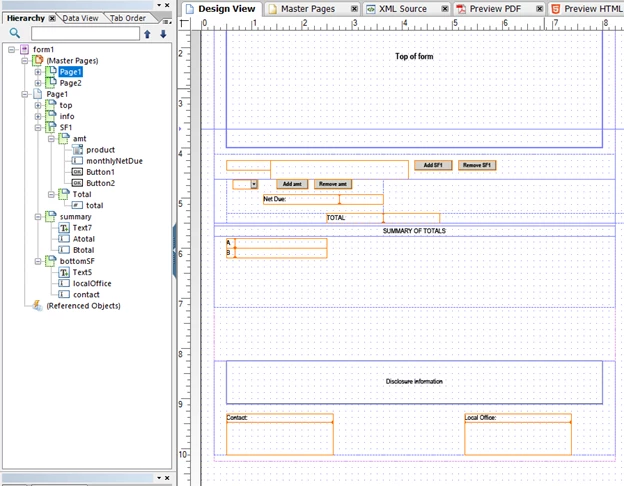The height and width of the screenshot is (486, 624).
Task: Open the product dropdown arrow on the form
Action: coord(254,184)
